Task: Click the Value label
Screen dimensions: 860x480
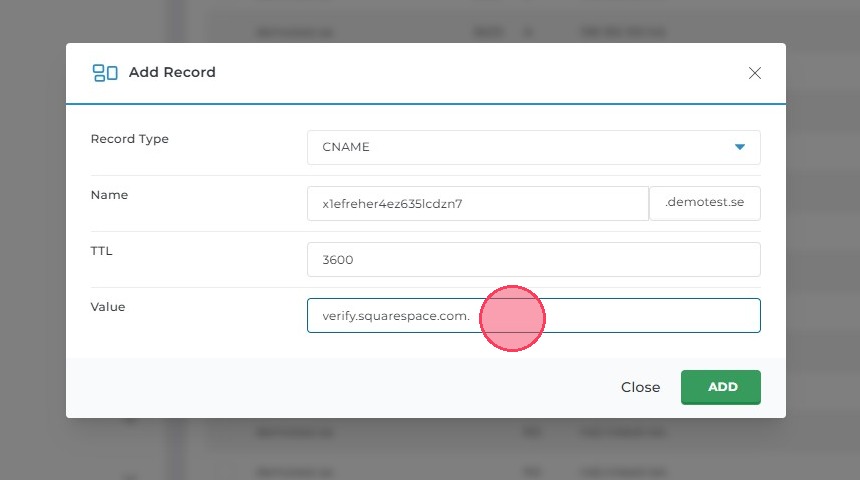Action: pos(108,307)
